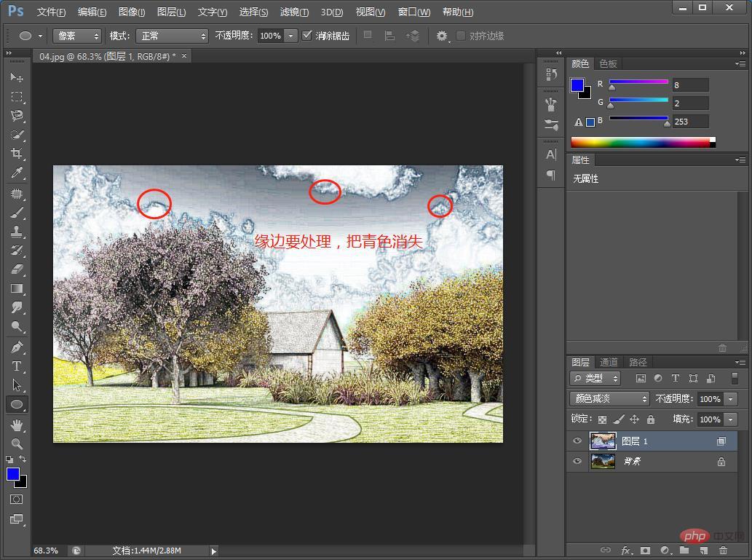The height and width of the screenshot is (560, 752).
Task: Select the Brush tool
Action: [17, 213]
